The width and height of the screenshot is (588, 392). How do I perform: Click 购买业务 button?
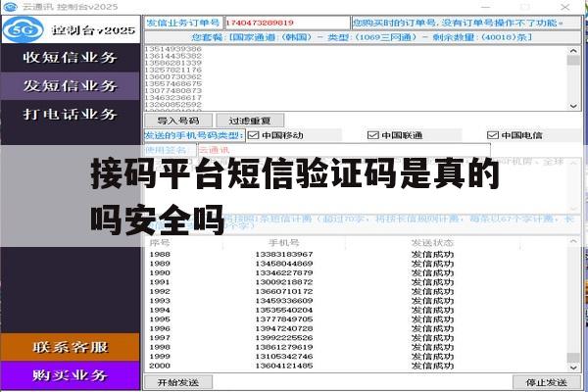coord(71,375)
